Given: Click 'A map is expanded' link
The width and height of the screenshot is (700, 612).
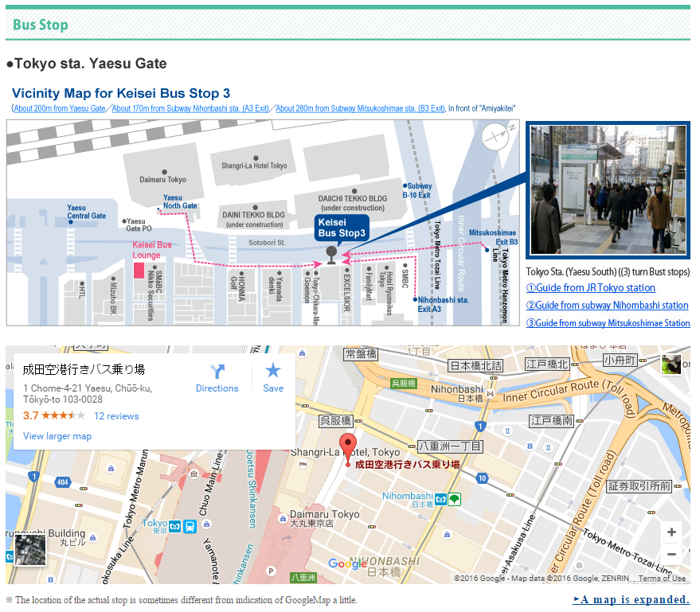Looking at the screenshot, I should click(631, 599).
